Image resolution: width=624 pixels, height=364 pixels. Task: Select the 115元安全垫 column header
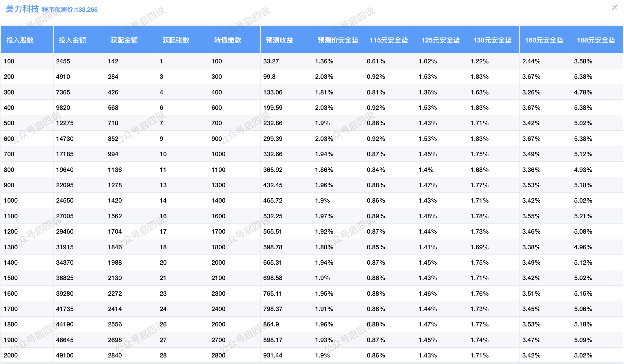[389, 40]
